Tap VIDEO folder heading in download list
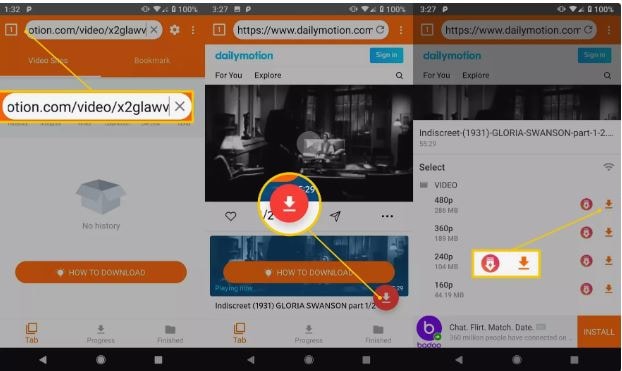This screenshot has width=622, height=371. point(439,185)
